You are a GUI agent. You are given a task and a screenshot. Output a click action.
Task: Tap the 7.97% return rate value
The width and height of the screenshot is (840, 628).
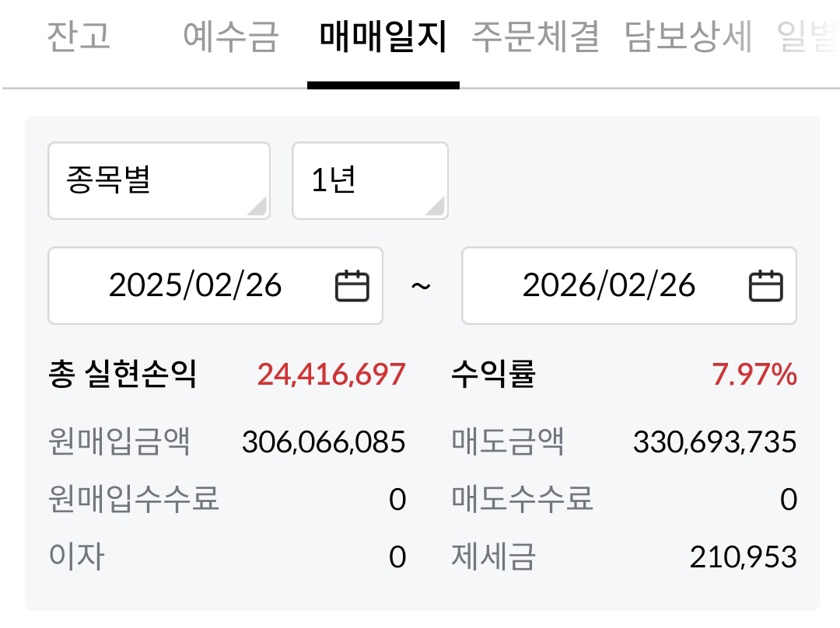pos(754,375)
